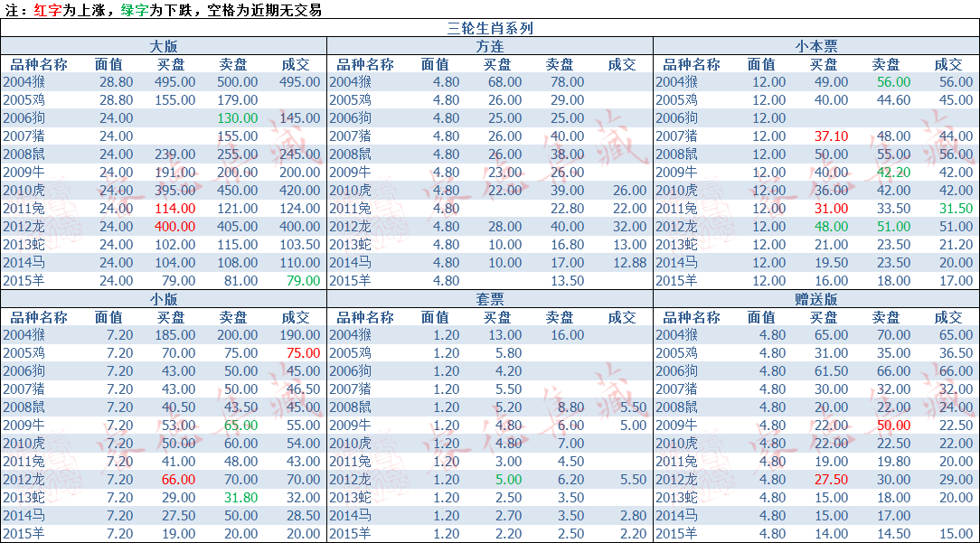
Task: Select the 方连 section header
Action: (x=490, y=46)
